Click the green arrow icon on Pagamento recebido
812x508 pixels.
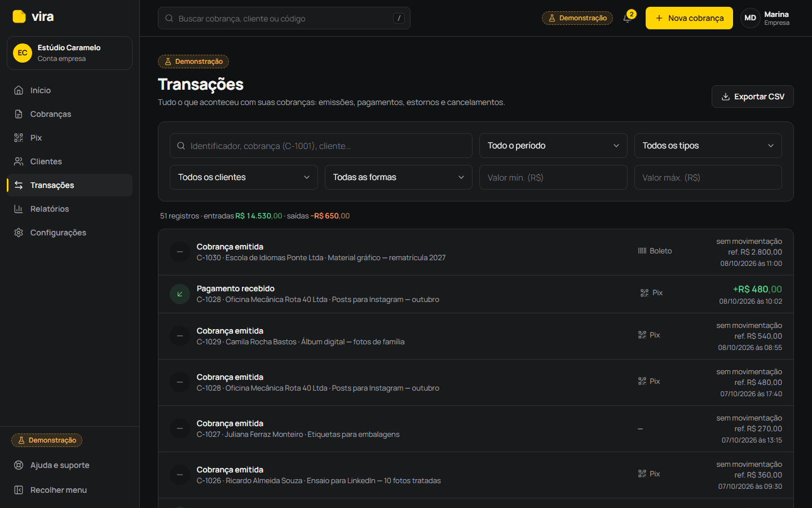point(180,294)
